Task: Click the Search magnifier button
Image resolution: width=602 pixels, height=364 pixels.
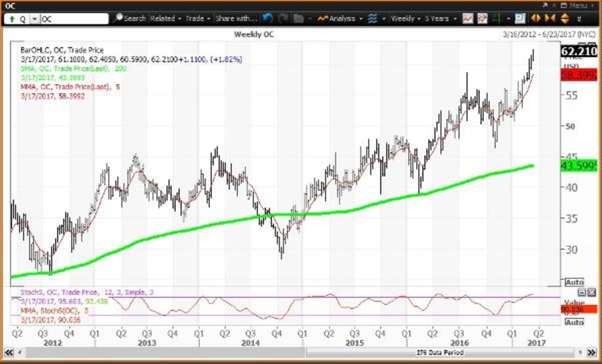Action: click(129, 19)
